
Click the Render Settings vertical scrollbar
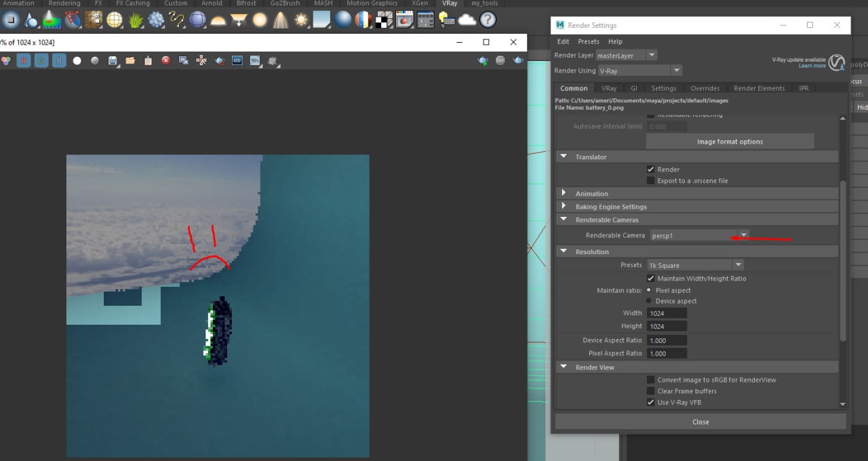(843, 261)
